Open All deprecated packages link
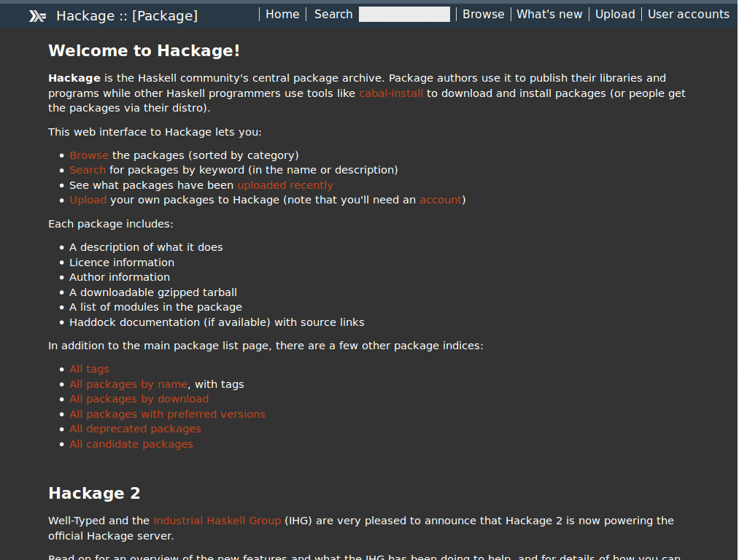 pos(135,429)
